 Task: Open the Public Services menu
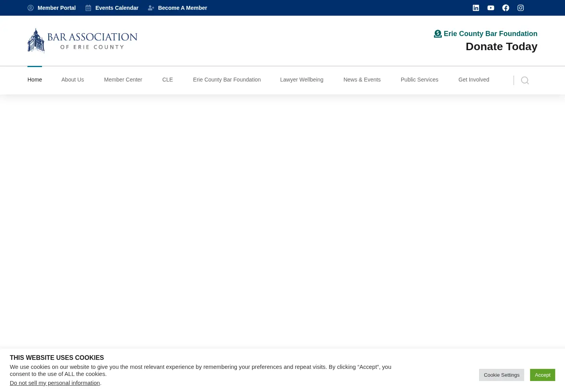tap(419, 80)
